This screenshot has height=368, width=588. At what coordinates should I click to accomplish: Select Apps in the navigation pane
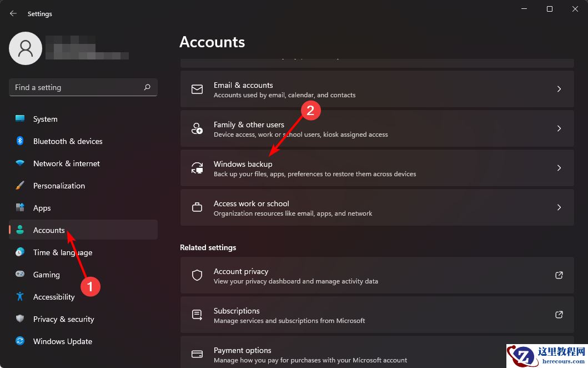[x=42, y=208]
